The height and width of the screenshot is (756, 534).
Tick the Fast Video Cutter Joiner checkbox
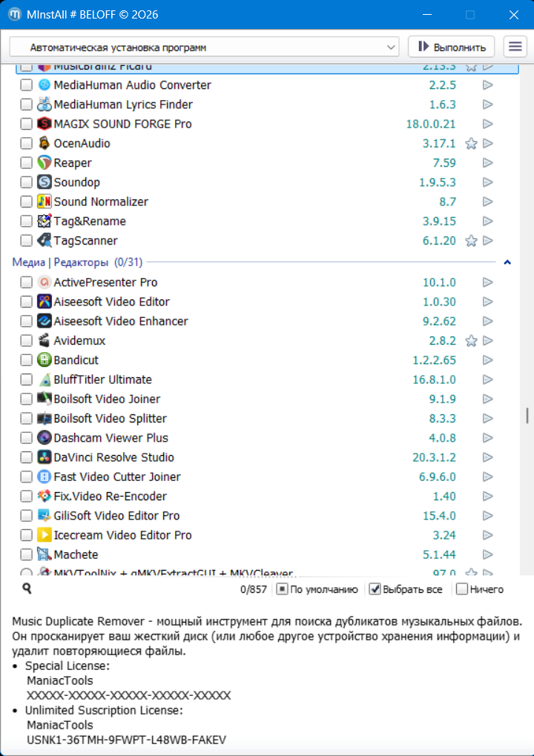pyautogui.click(x=26, y=477)
